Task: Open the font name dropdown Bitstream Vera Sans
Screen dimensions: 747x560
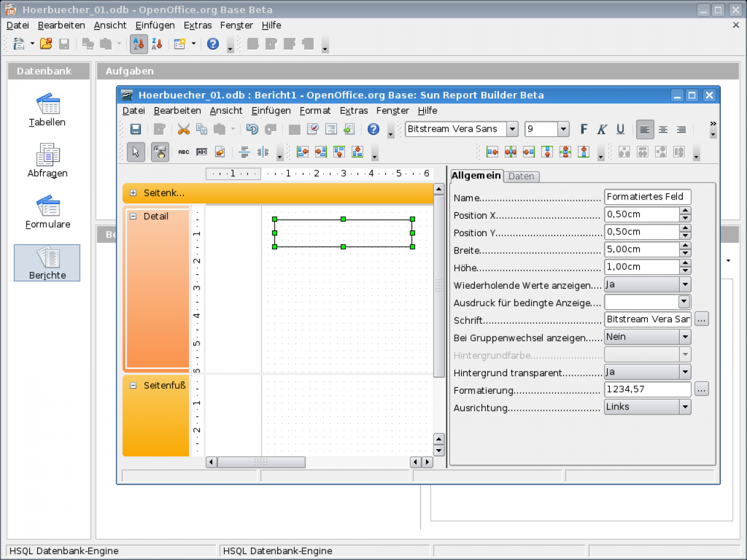Action: (512, 129)
